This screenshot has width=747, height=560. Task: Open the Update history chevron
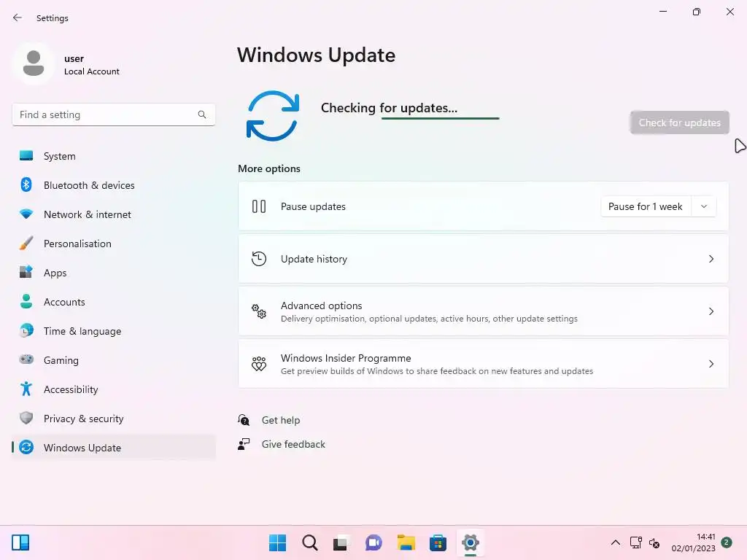click(x=711, y=259)
